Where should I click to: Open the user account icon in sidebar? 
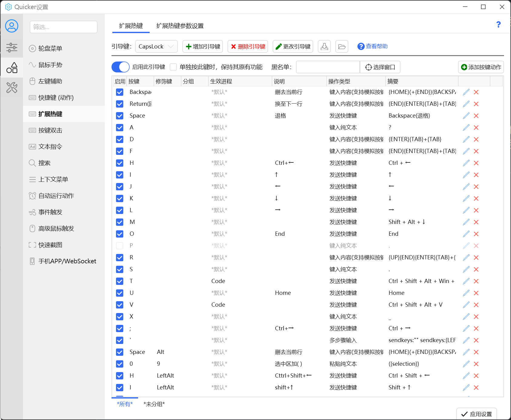(x=12, y=26)
